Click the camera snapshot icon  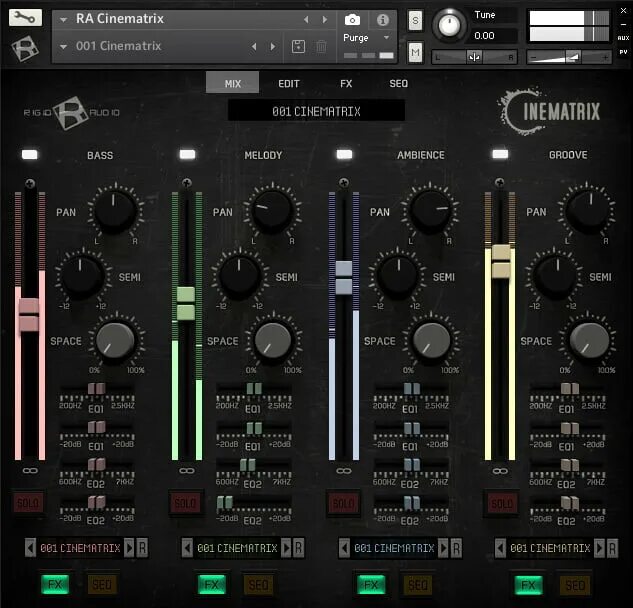tap(352, 19)
